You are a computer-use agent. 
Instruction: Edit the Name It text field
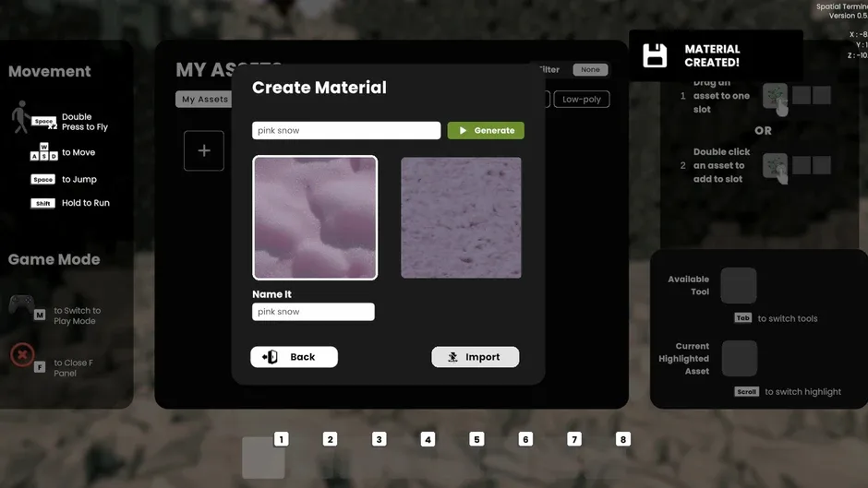(x=313, y=312)
